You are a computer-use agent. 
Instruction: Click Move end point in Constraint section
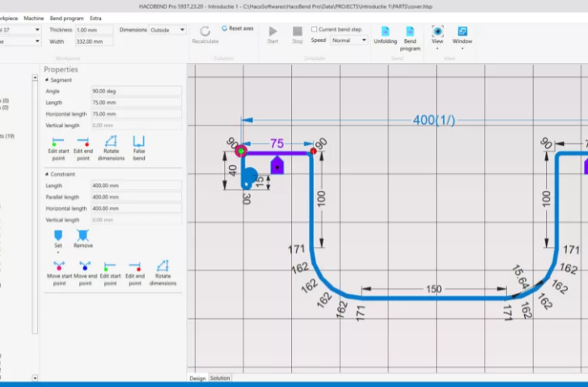point(83,270)
